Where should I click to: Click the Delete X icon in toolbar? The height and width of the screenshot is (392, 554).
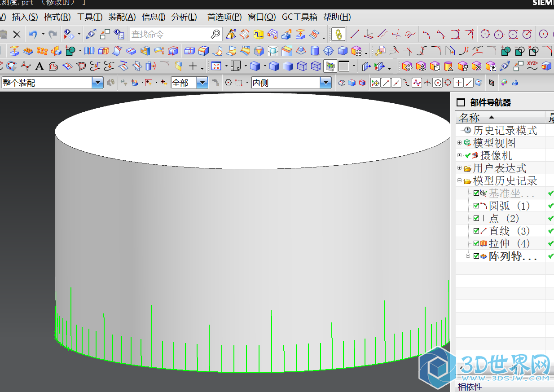click(x=17, y=34)
